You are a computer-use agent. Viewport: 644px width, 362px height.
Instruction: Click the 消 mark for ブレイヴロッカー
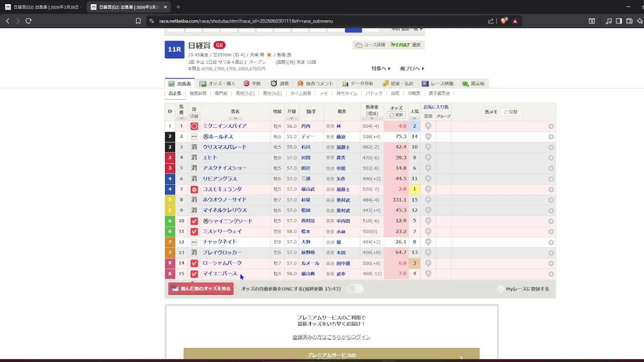point(194,252)
